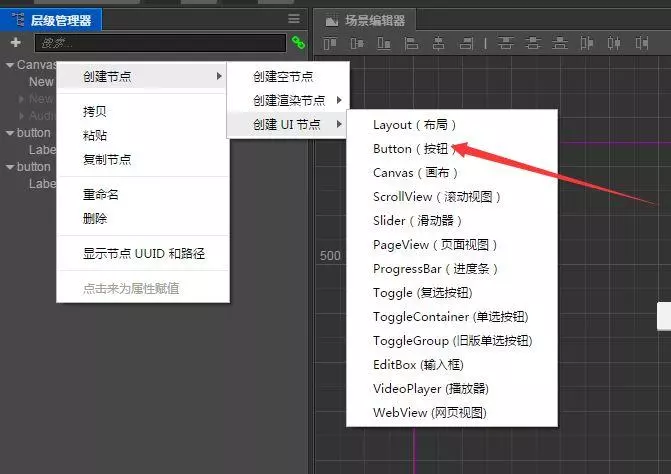Create a Canvas(画布)UI node
Image resolution: width=671 pixels, height=474 pixels.
pyautogui.click(x=415, y=173)
